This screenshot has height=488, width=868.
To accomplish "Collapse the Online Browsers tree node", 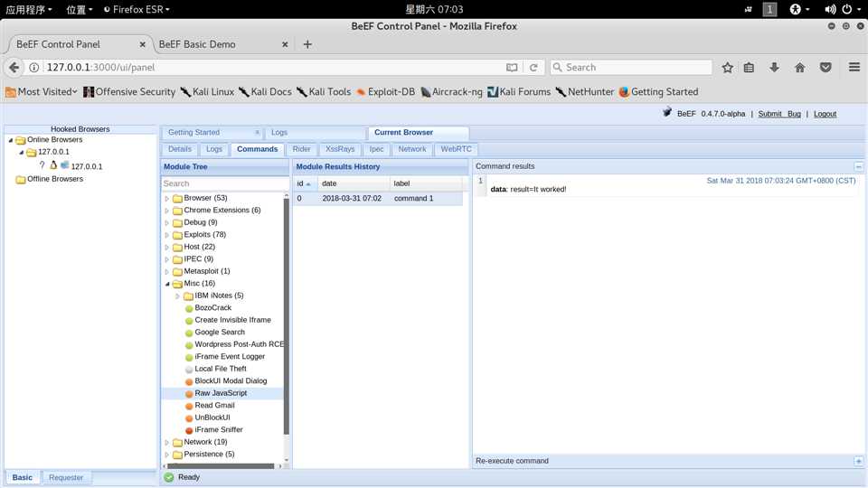I will [11, 140].
